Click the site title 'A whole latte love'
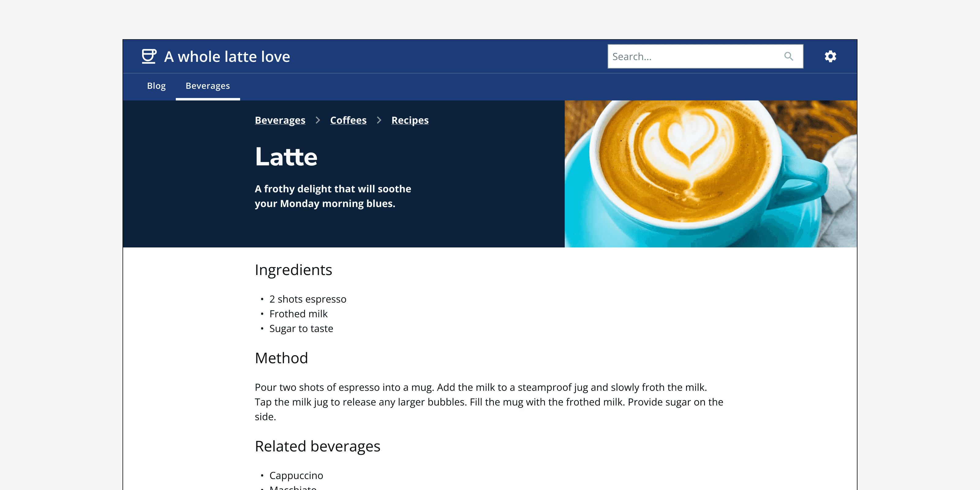This screenshot has height=490, width=980. coord(227,56)
